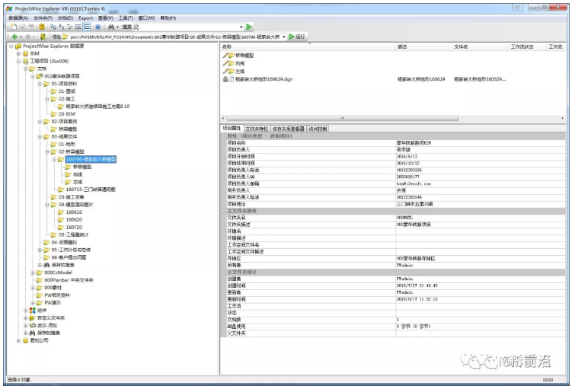The image size is (572, 392).
Task: Click the 002蒙华铁路项目 project folder icon
Action: click(x=40, y=76)
